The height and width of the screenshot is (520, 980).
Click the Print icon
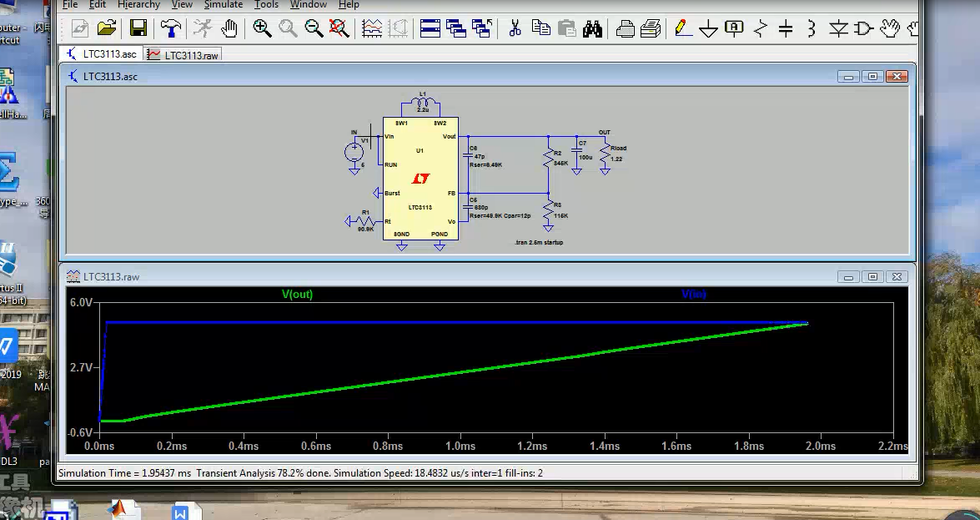(x=651, y=28)
